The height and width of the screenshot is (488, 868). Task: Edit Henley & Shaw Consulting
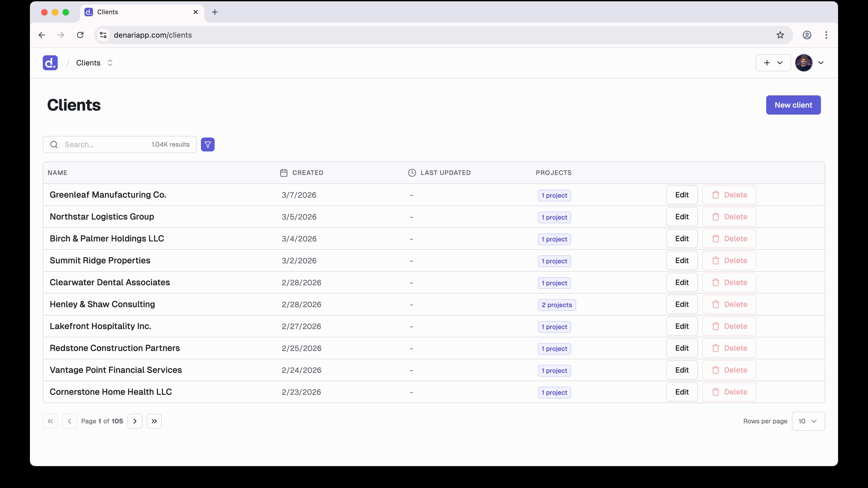coord(682,304)
